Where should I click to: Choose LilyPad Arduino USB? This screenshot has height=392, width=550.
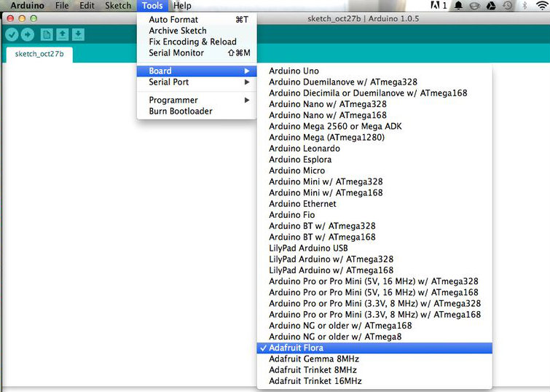click(x=374, y=248)
